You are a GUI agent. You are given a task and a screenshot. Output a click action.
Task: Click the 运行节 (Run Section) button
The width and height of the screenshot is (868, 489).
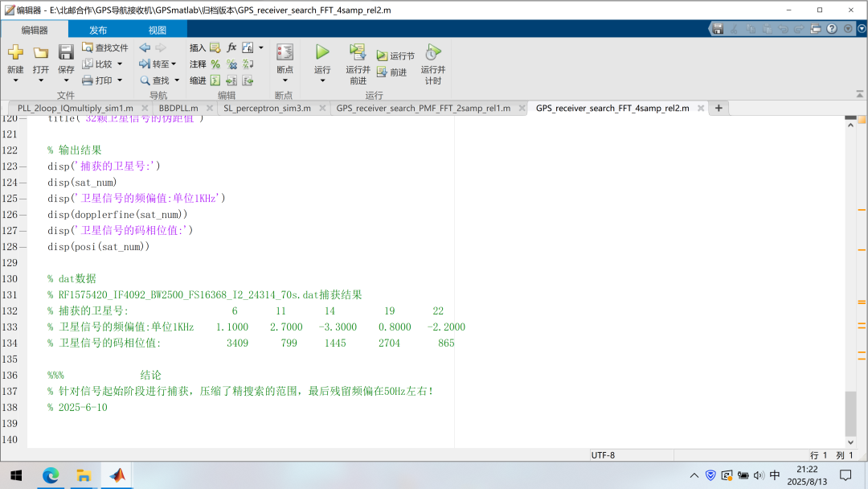[395, 55]
